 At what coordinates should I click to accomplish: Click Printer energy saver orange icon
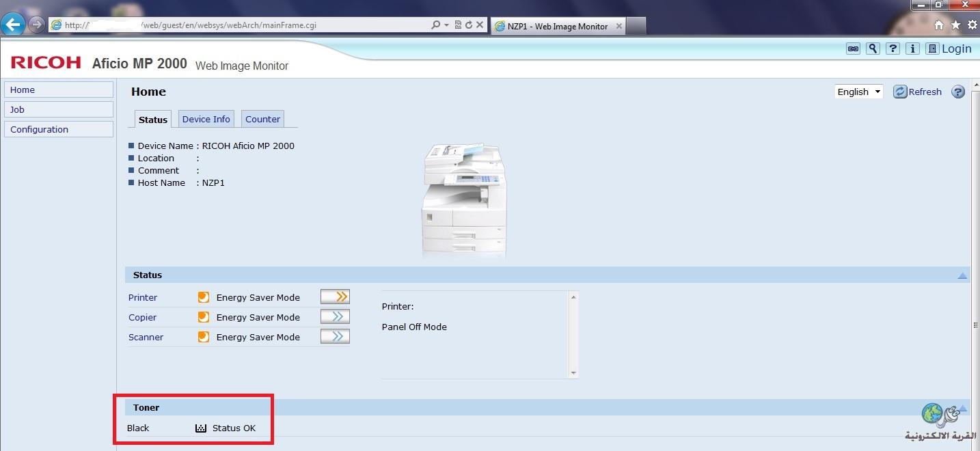(203, 297)
